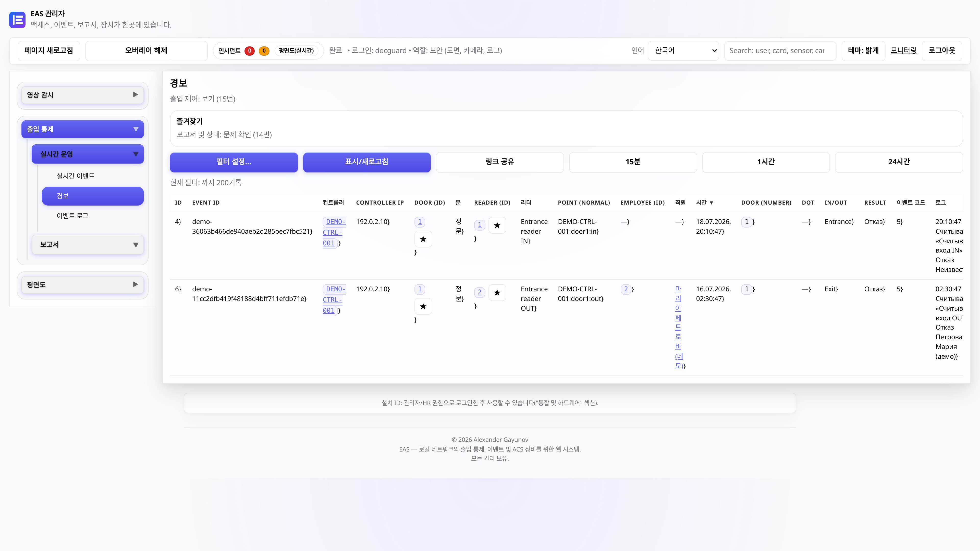
Task: Star reader 1 favorite in first row
Action: click(x=497, y=226)
